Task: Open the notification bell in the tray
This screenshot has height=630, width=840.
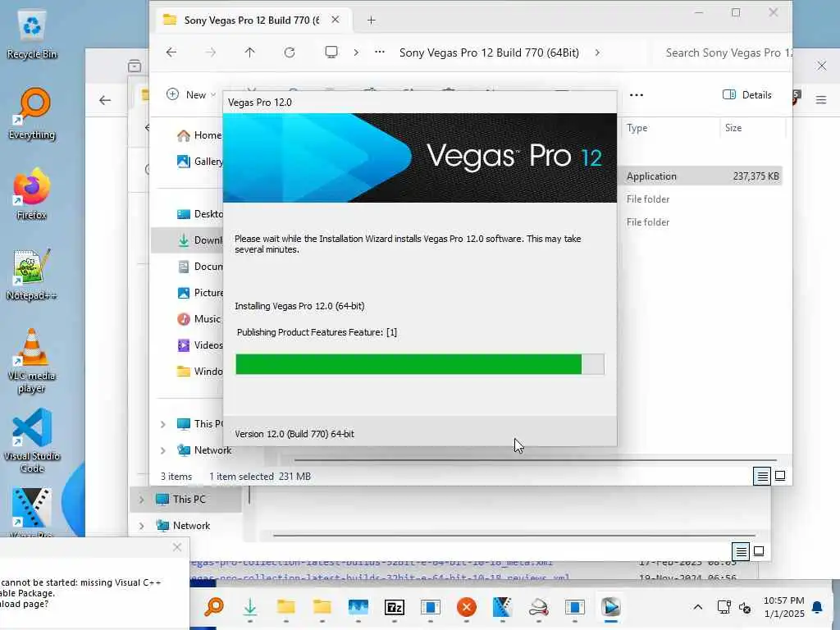Action: pyautogui.click(x=818, y=607)
